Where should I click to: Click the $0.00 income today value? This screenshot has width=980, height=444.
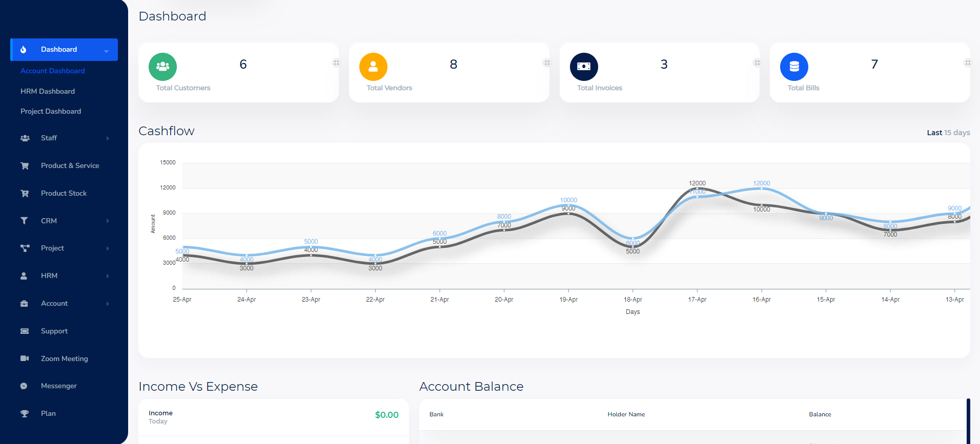click(x=386, y=415)
